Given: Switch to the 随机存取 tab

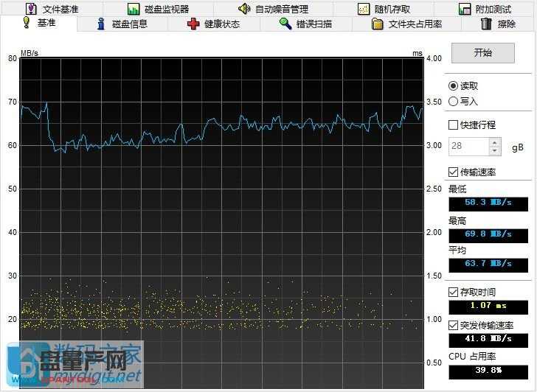Looking at the screenshot, I should (x=384, y=9).
